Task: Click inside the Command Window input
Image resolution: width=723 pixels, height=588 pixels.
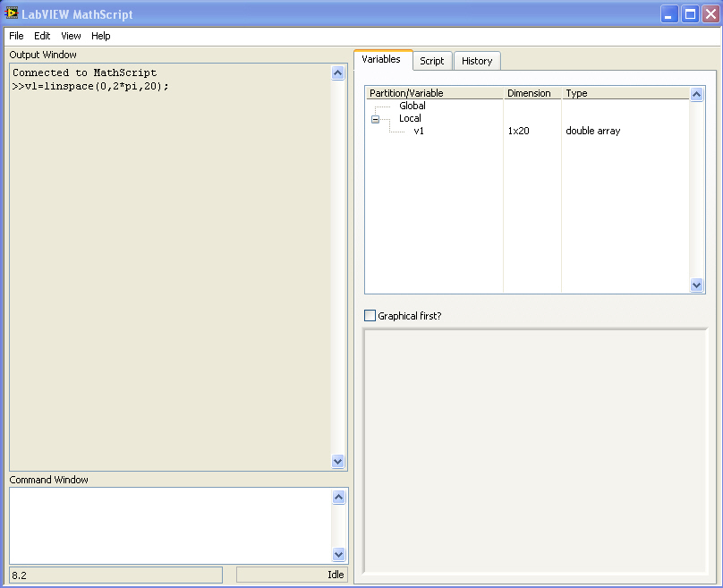Action: [170, 525]
